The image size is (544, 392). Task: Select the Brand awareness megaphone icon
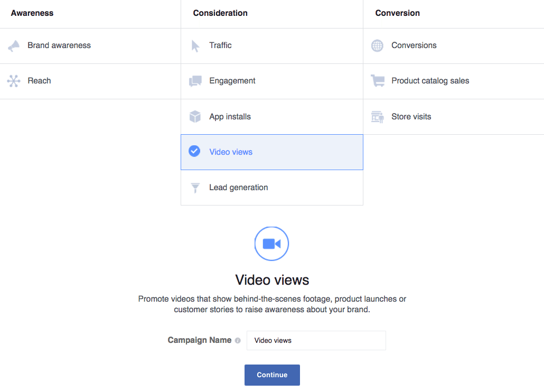coord(13,45)
